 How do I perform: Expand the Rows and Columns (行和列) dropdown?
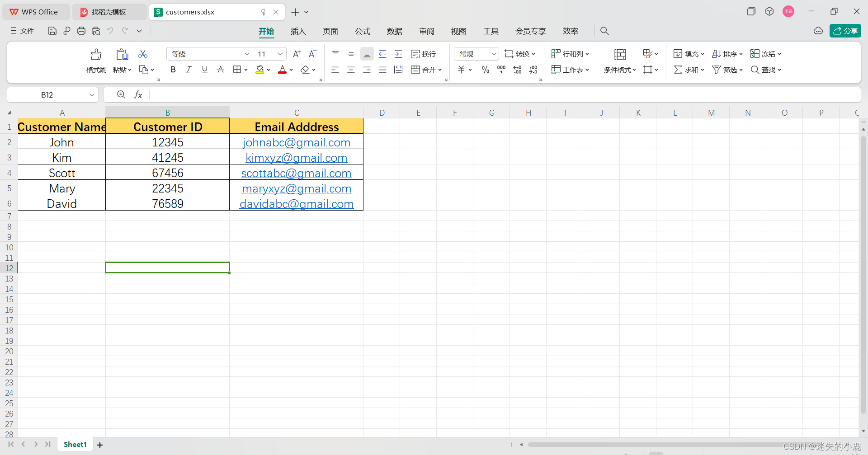coord(587,54)
